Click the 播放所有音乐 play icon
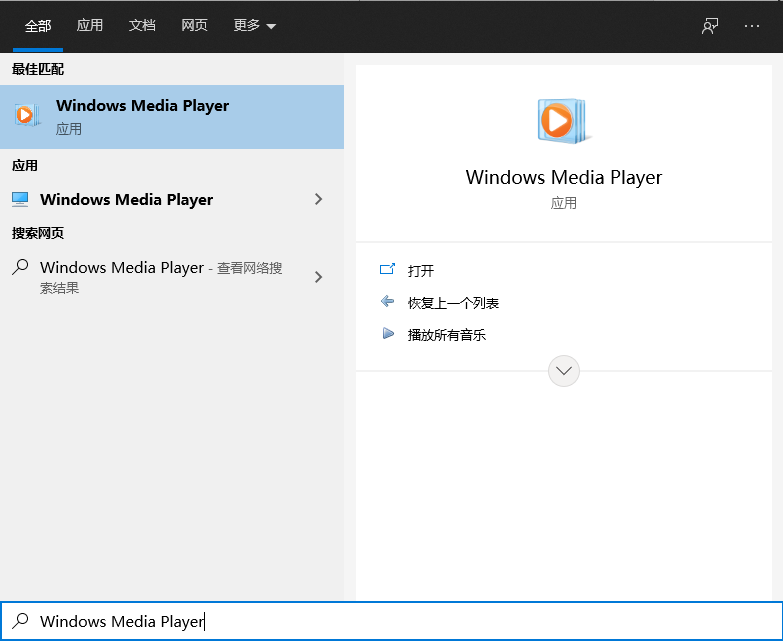This screenshot has height=641, width=783. [x=388, y=333]
